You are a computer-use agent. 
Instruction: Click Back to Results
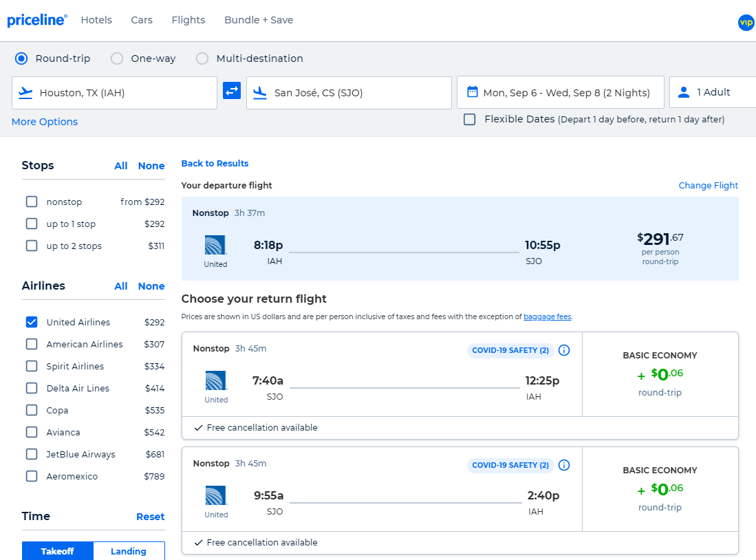click(x=215, y=164)
